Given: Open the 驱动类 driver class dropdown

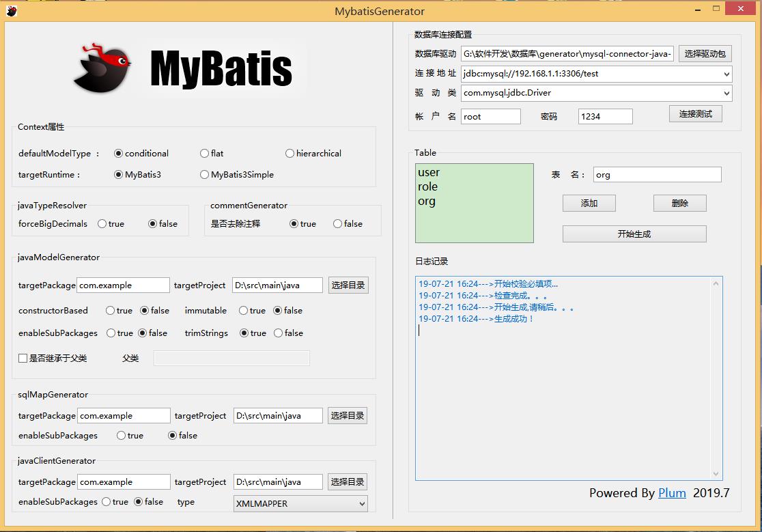Looking at the screenshot, I should tap(726, 93).
